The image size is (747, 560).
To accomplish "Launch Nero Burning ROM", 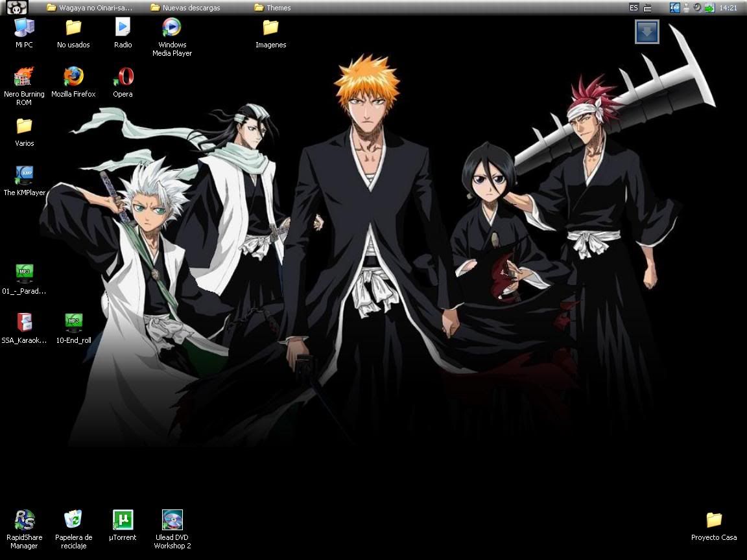I will (24, 86).
